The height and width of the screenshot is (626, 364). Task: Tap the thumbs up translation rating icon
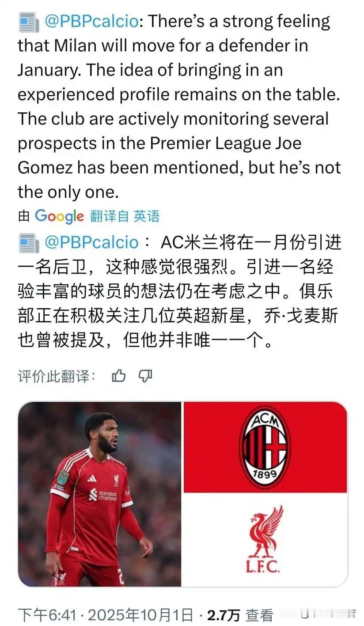point(119,376)
